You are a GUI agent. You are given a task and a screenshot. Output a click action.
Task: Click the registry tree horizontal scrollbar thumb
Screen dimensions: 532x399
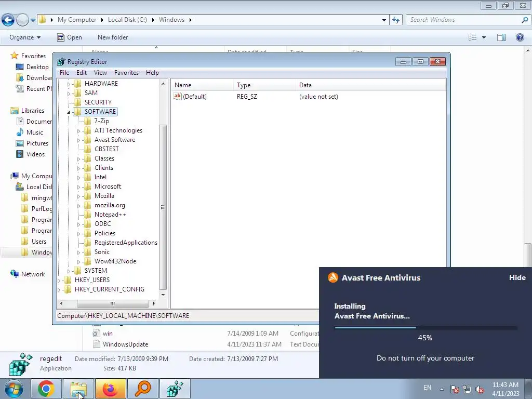[x=113, y=303]
